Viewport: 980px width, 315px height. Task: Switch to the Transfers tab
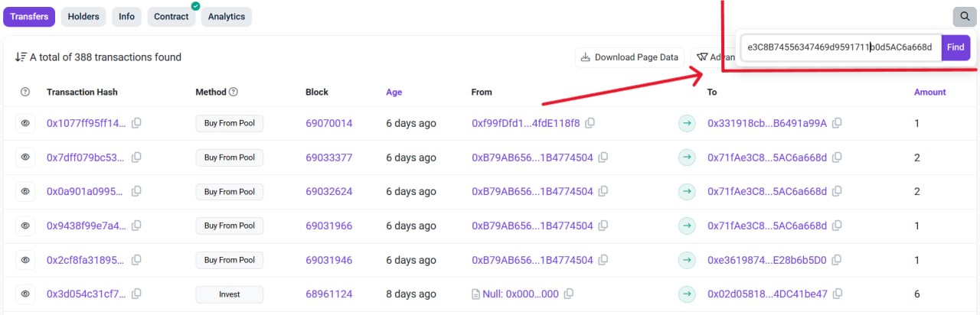[29, 16]
